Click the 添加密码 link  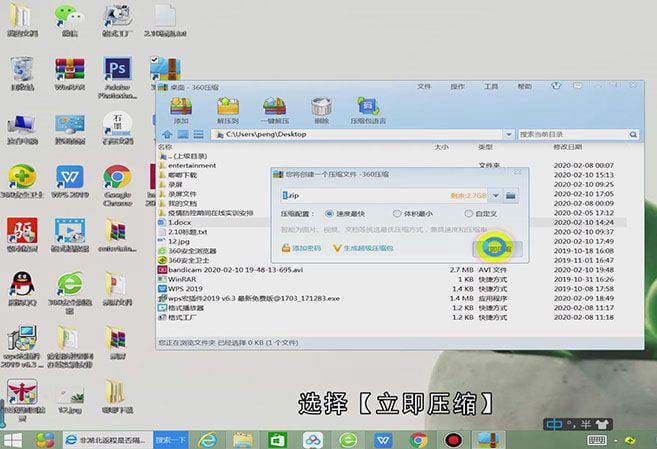click(301, 248)
